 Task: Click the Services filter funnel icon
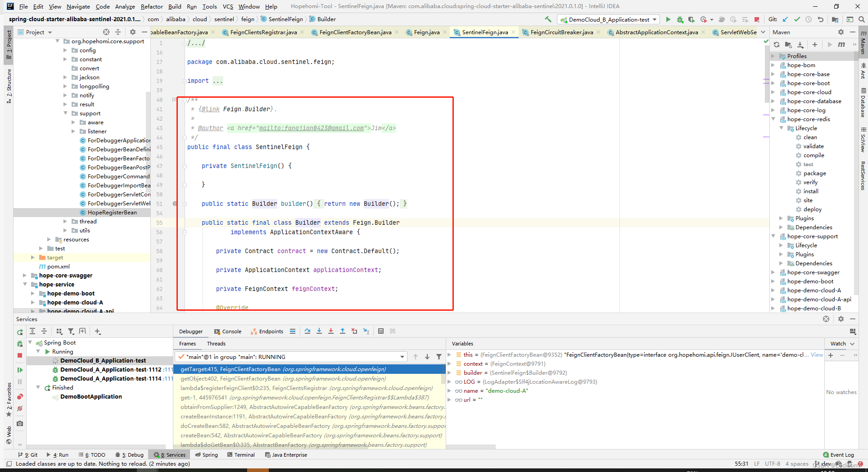tap(71, 331)
